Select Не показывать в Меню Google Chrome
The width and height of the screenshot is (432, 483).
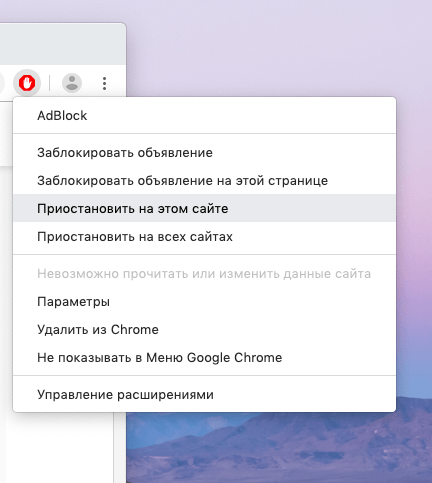pyautogui.click(x=204, y=358)
